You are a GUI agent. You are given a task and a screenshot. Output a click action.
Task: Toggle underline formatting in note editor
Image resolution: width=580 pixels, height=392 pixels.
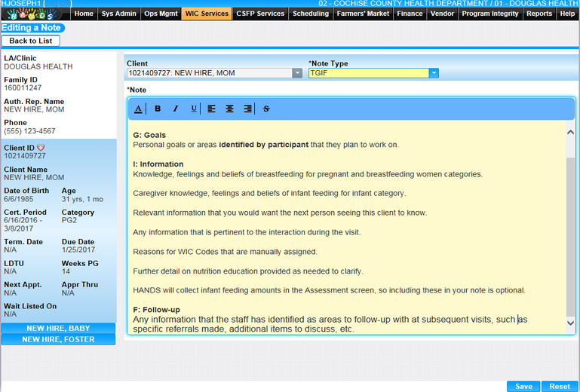pos(194,109)
